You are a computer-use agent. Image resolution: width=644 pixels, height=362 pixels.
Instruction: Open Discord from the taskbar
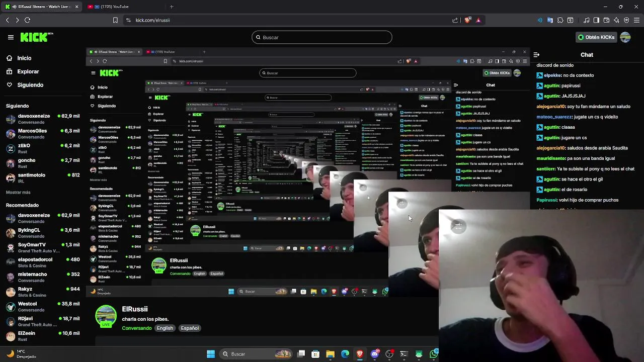[x=374, y=354]
